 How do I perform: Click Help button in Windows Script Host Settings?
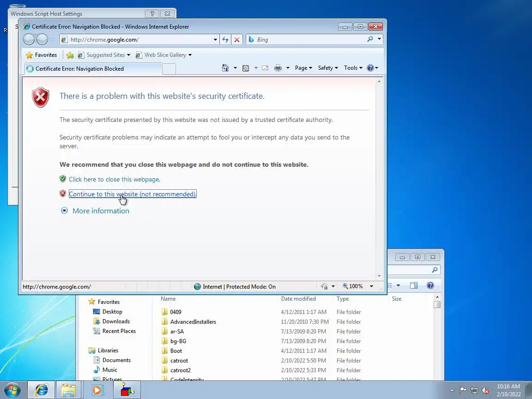tap(152, 13)
